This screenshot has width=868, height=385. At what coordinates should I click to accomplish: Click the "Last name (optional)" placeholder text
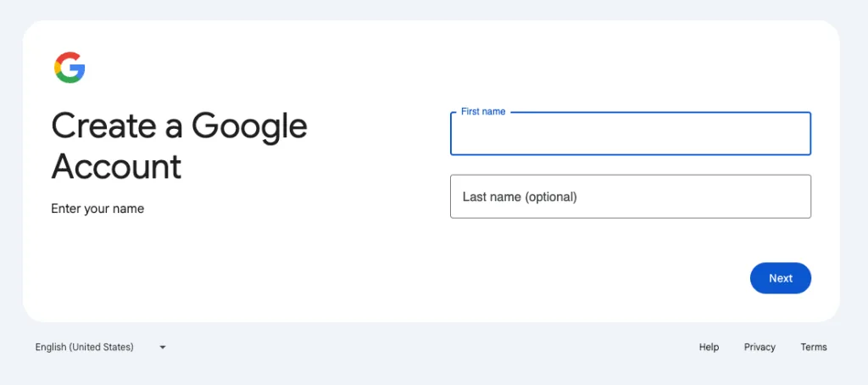point(520,197)
